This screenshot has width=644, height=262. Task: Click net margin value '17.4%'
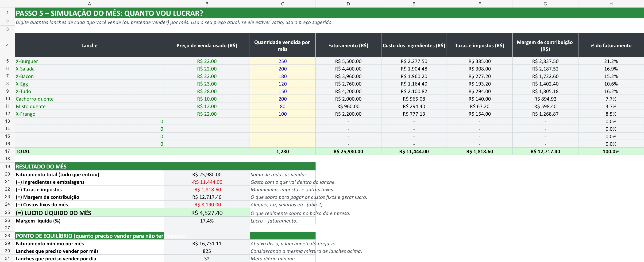[207, 221]
